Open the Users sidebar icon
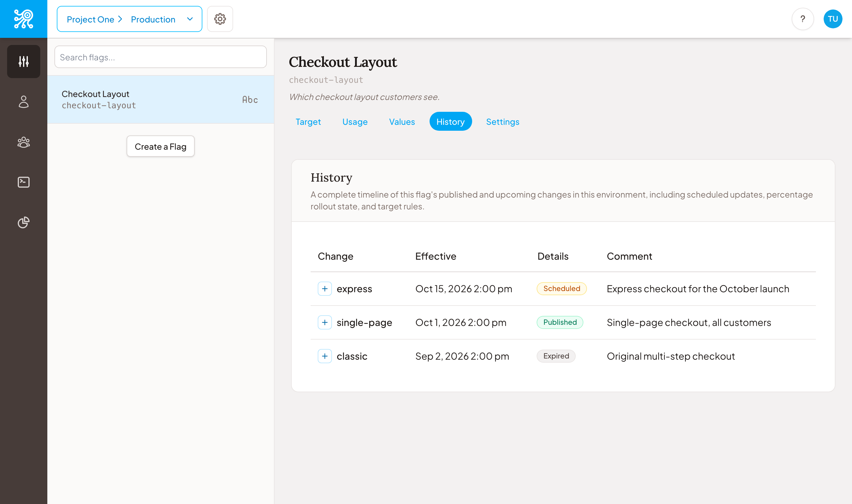 point(23,101)
